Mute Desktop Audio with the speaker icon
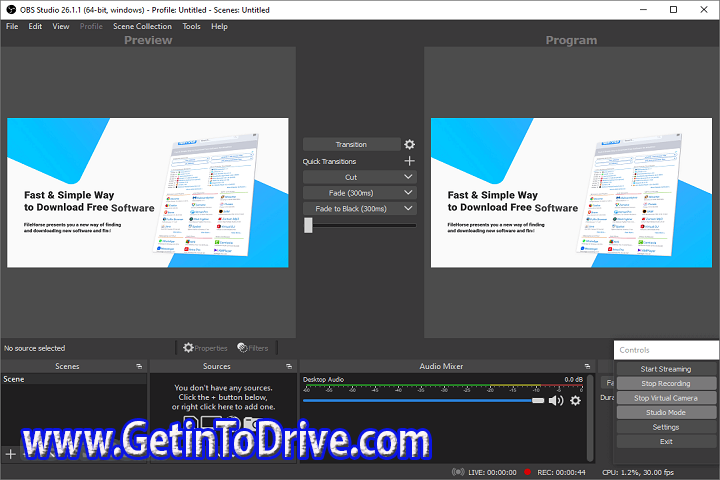 click(x=556, y=401)
